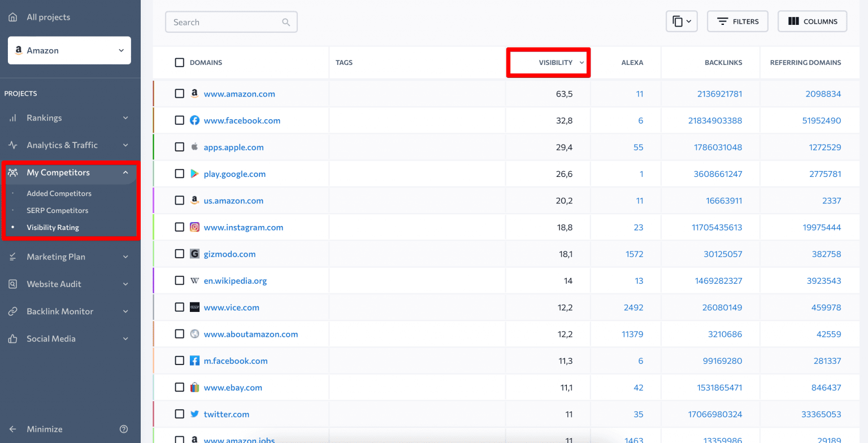Check the en.wikipedia.org row checkbox
This screenshot has width=868, height=443.
click(180, 281)
